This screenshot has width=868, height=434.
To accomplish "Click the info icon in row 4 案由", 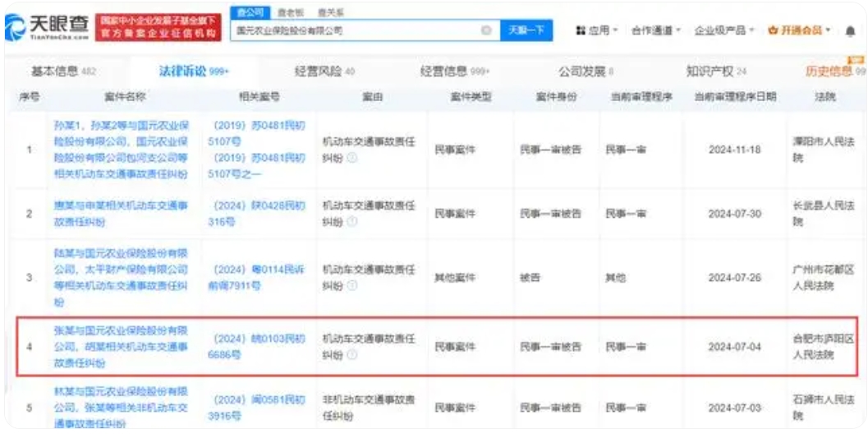I will 352,355.
